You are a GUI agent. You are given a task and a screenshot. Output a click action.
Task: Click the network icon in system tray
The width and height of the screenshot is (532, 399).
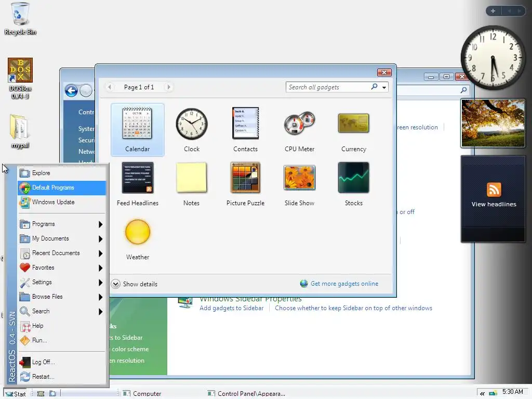[x=493, y=393]
